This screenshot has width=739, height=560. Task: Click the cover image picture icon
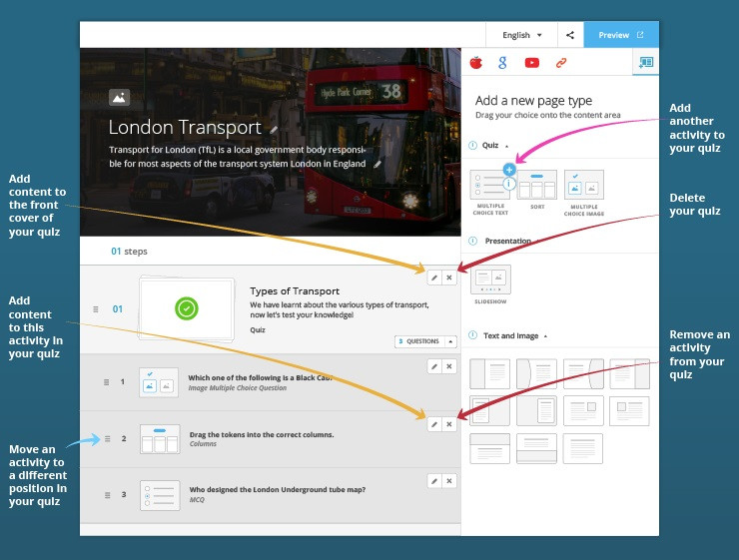click(x=119, y=98)
